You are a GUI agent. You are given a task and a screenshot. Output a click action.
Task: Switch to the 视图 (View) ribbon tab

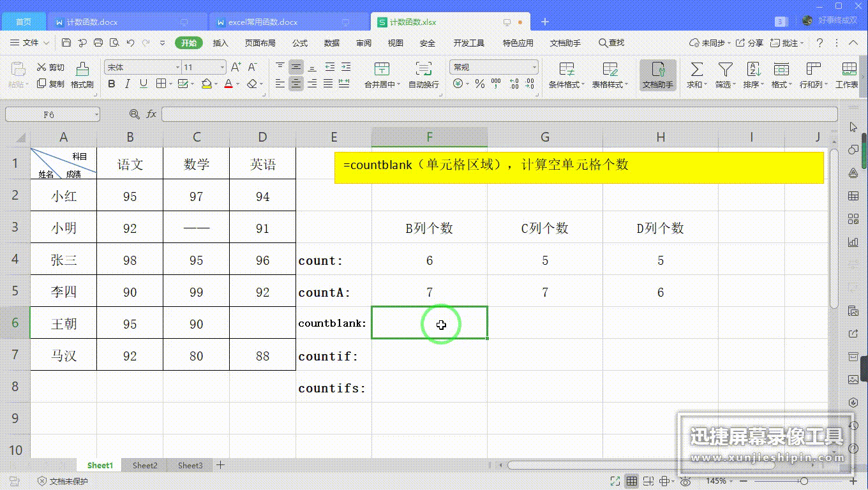tap(396, 43)
